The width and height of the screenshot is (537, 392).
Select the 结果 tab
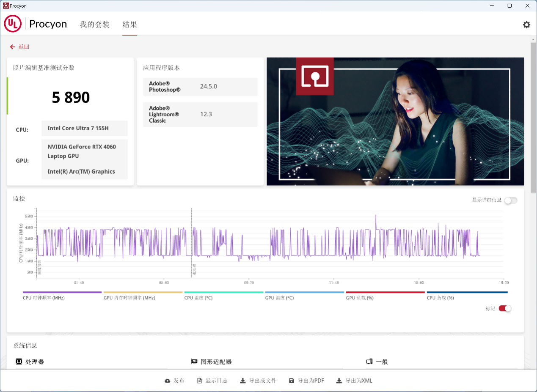(x=129, y=25)
